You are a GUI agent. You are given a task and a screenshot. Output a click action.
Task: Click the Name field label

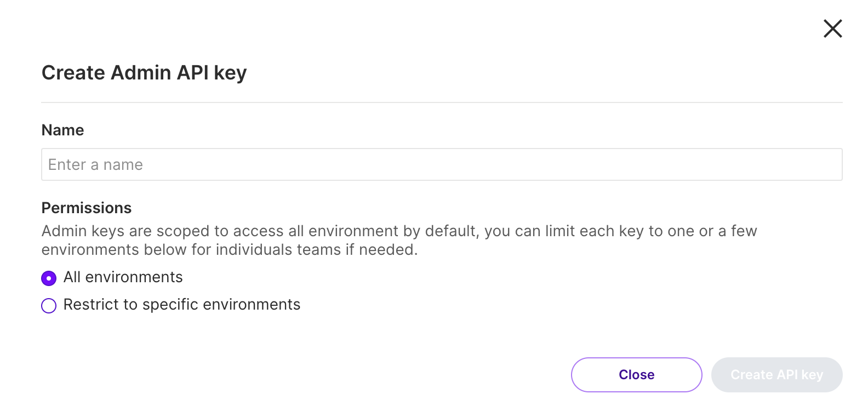click(x=63, y=130)
